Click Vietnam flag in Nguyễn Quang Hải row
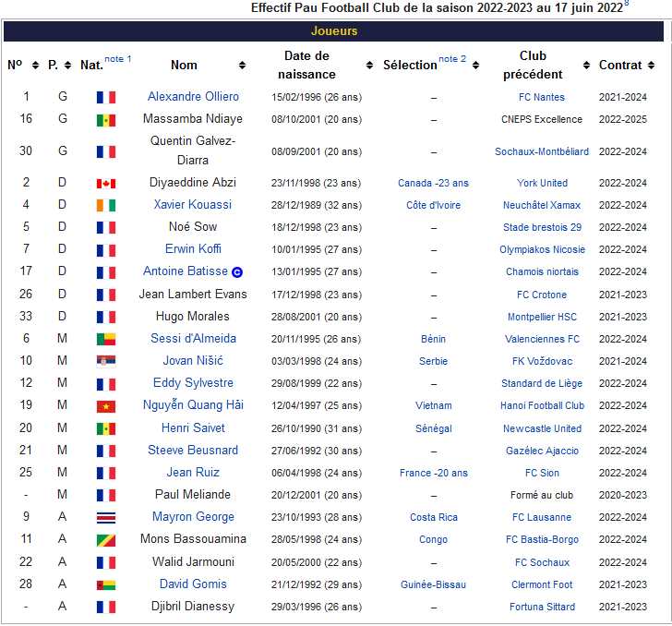Screen dimensions: 672x626 106,406
